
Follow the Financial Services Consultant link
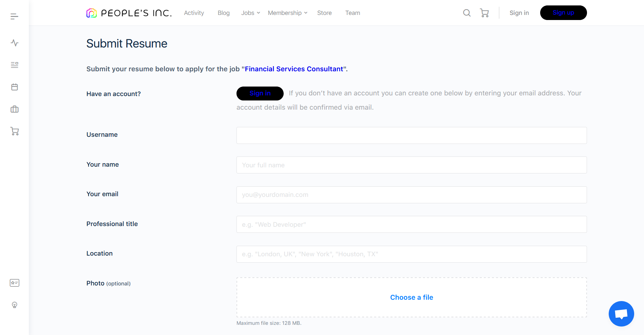point(294,69)
